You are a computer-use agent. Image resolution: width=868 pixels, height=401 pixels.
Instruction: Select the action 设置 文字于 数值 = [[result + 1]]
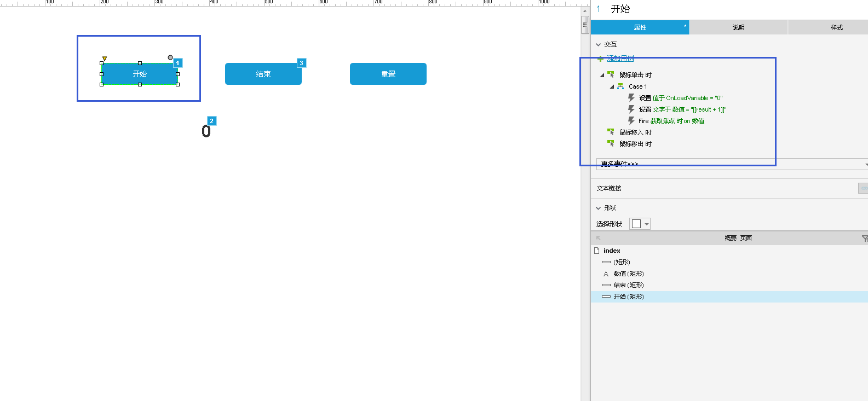[x=682, y=109]
